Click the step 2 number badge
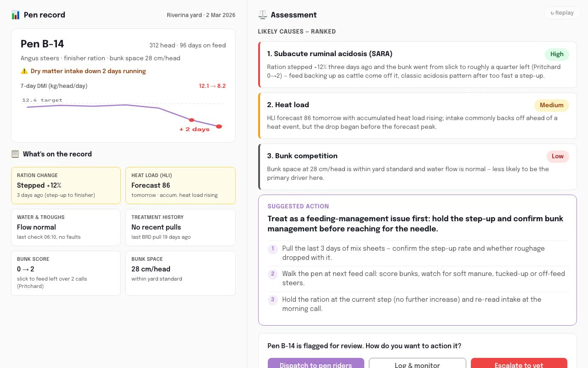This screenshot has height=368, width=588. tap(272, 274)
